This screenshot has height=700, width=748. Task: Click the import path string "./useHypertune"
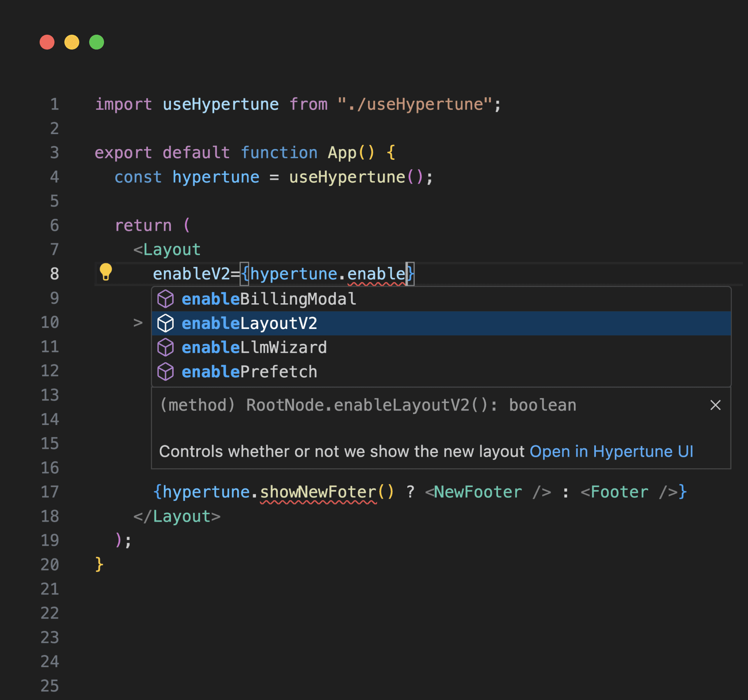[414, 104]
